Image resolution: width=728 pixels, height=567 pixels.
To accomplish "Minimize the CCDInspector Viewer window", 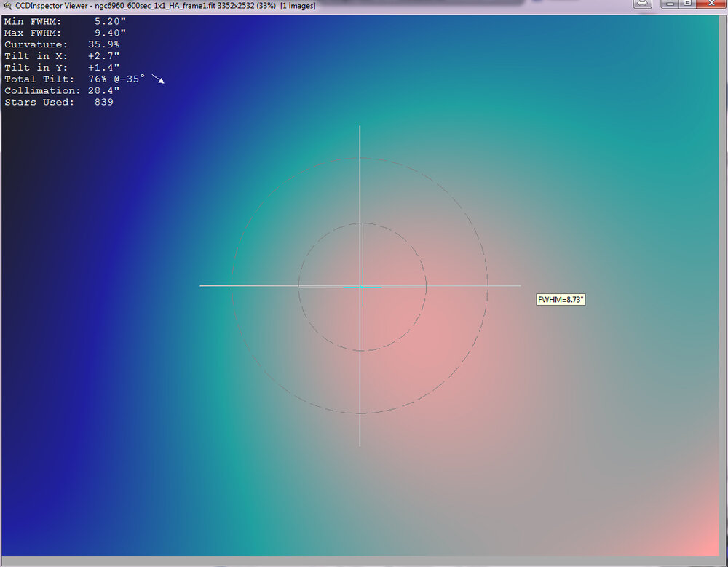I will point(669,4).
